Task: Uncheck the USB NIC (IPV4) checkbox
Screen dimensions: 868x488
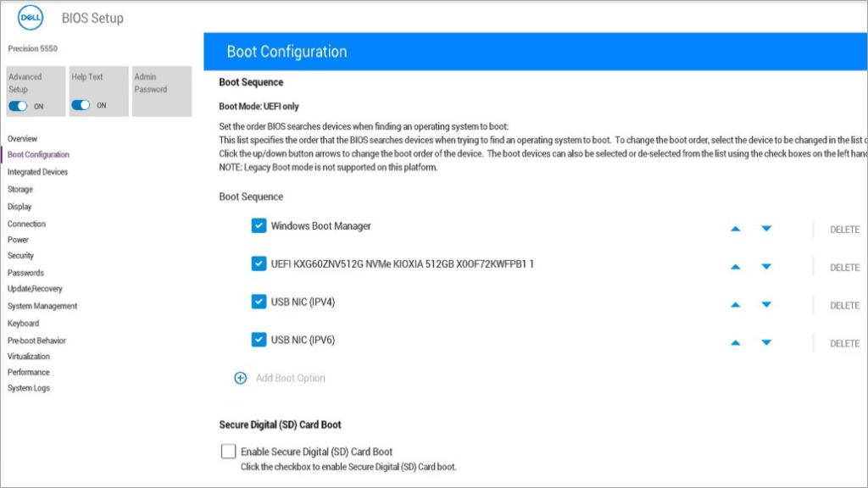Action: (259, 302)
